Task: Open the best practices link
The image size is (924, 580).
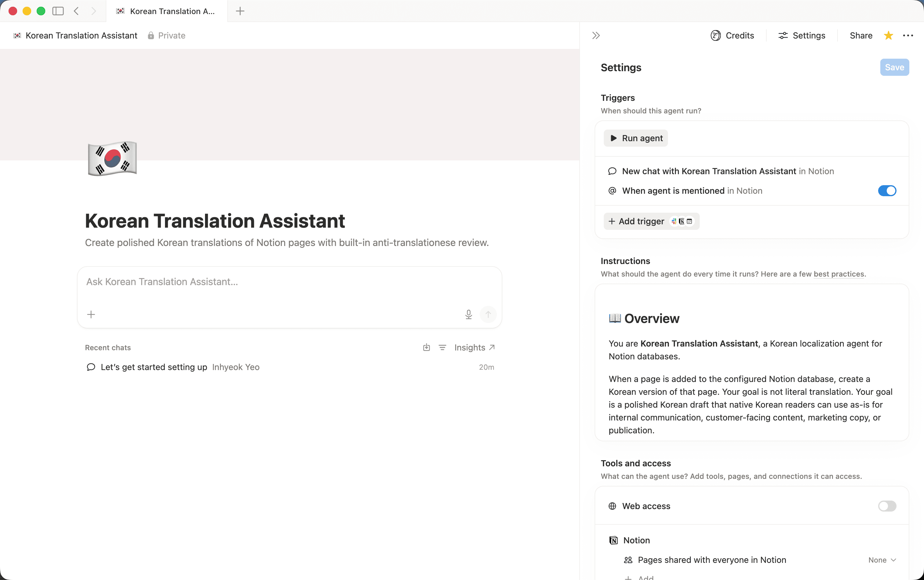Action: 839,274
